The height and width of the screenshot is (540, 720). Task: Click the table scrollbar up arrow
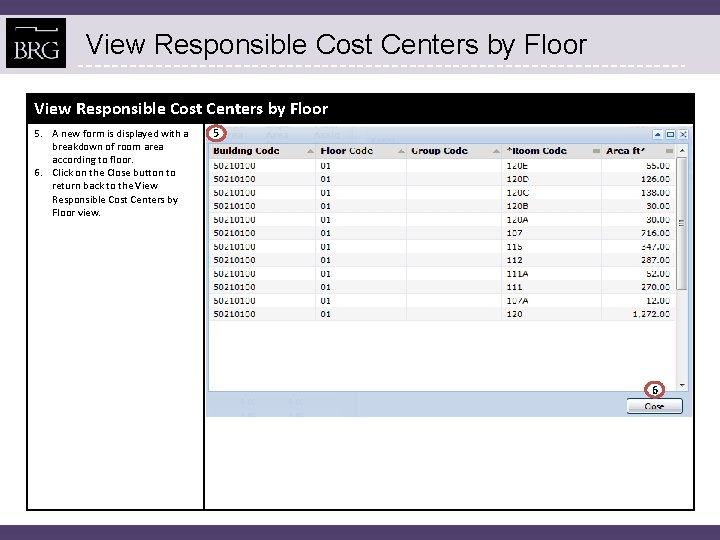(682, 151)
